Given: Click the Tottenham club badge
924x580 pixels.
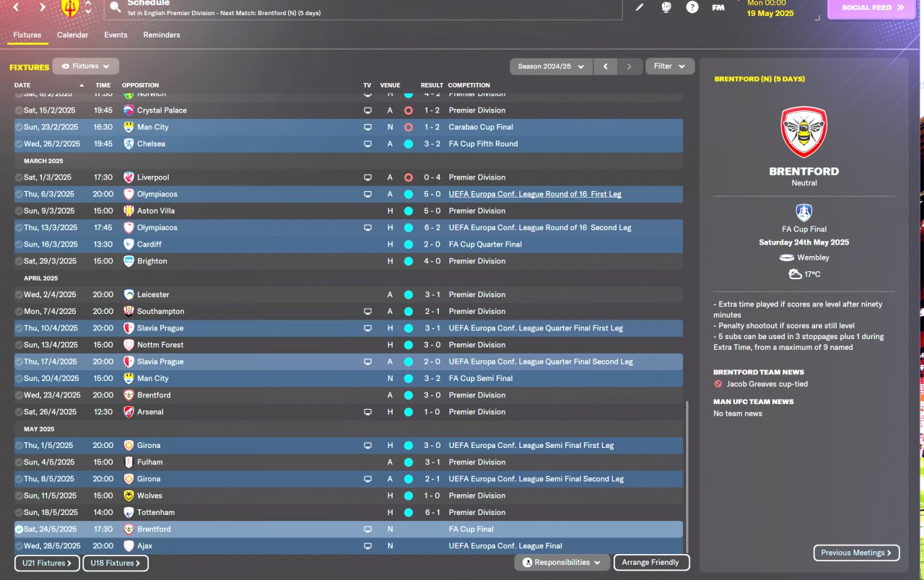Looking at the screenshot, I should (128, 512).
